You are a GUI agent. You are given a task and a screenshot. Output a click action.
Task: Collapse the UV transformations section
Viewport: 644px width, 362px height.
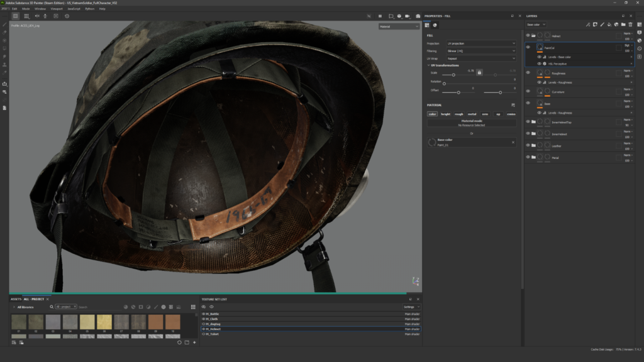coord(428,65)
